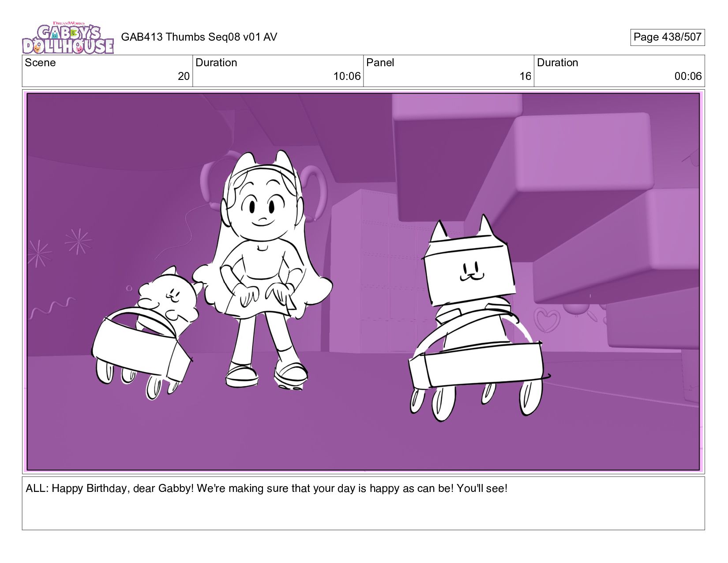The height and width of the screenshot is (563, 728).
Task: Click the 'Panel' header label
Action: click(380, 63)
